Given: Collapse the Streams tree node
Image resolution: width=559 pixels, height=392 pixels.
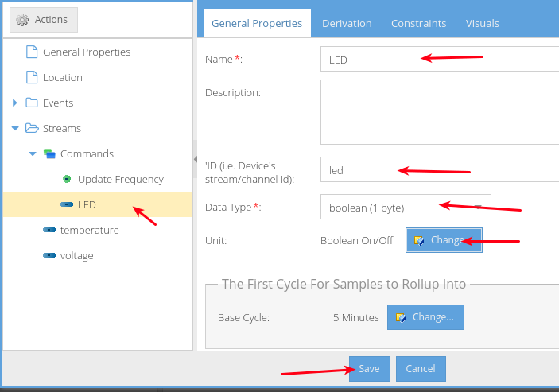Looking at the screenshot, I should (15, 129).
